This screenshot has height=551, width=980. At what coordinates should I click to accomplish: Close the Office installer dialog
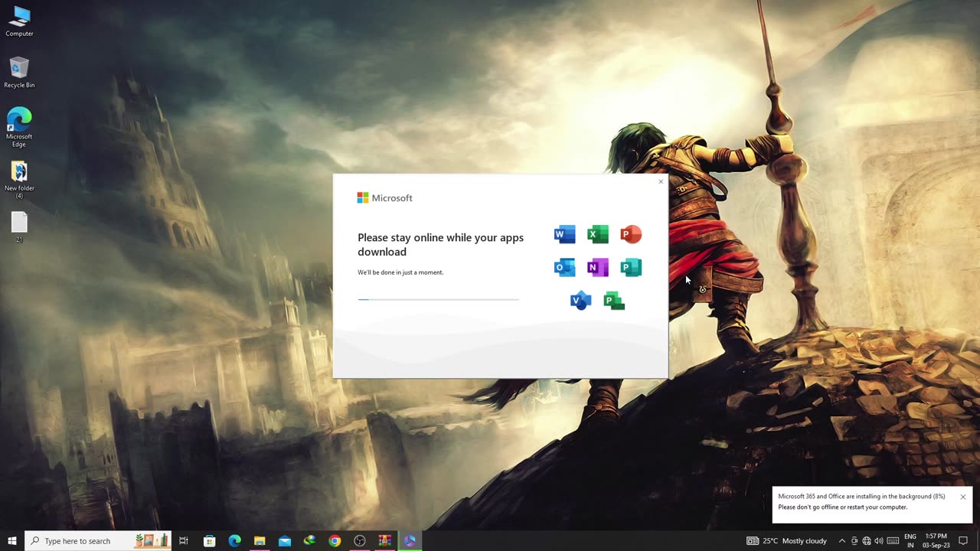pyautogui.click(x=661, y=181)
